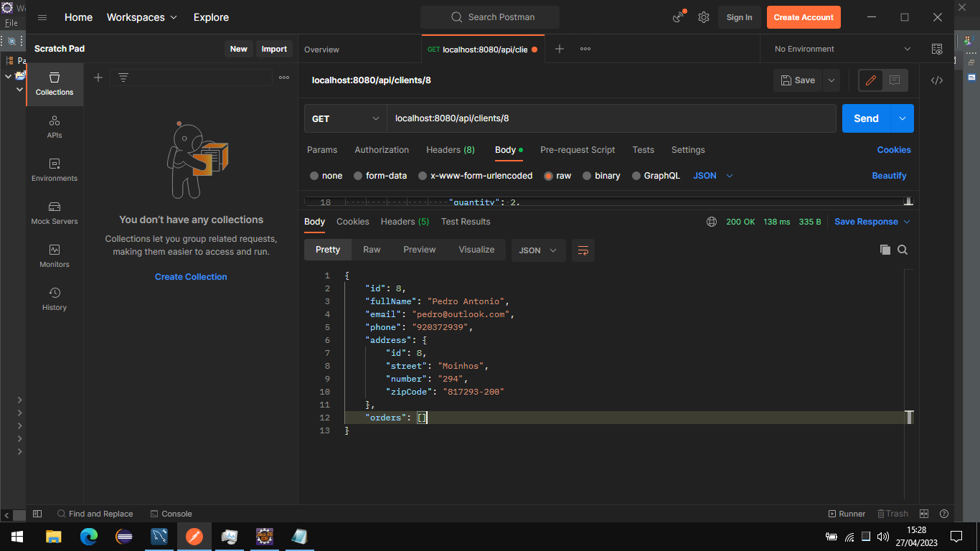Open the Params tab
The image size is (980, 551).
(322, 150)
